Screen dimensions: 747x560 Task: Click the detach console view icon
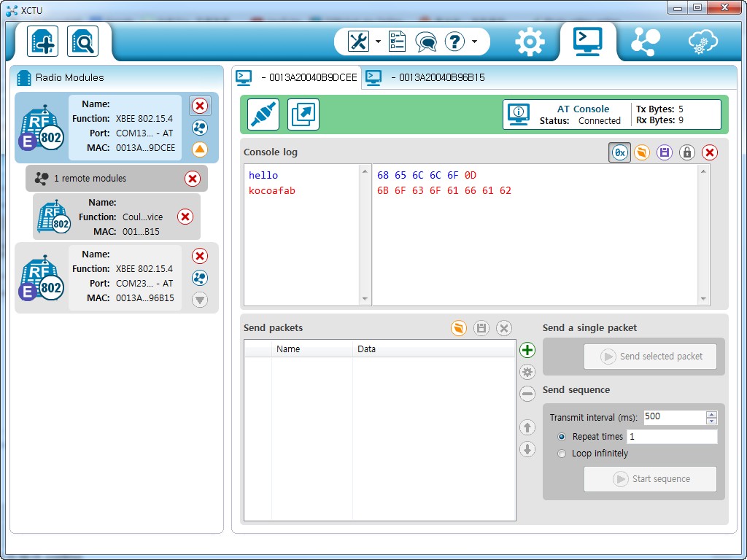click(x=303, y=114)
